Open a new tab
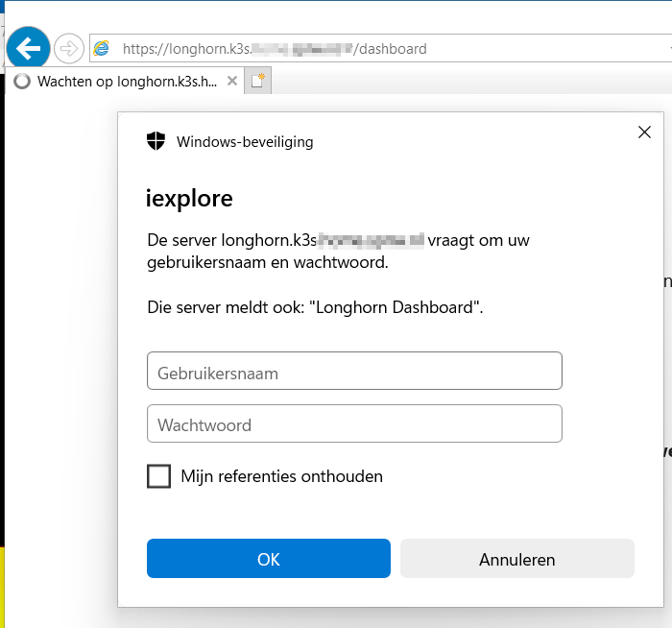This screenshot has width=672, height=628. (258, 81)
